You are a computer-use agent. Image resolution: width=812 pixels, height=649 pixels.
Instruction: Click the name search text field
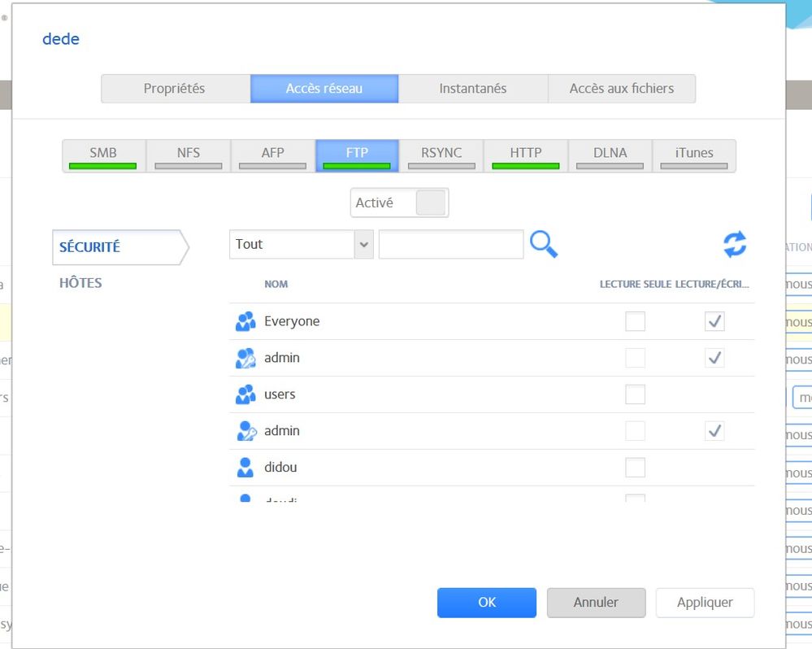(451, 244)
